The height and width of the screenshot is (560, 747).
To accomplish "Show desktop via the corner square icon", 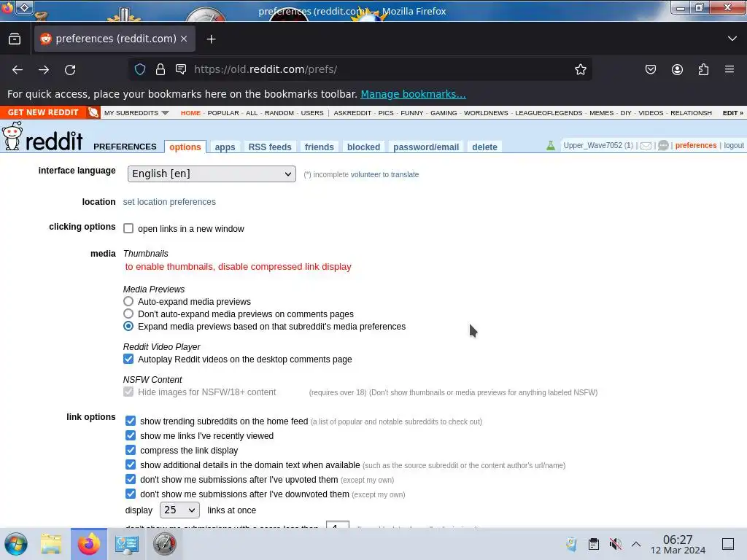I will 728,544.
